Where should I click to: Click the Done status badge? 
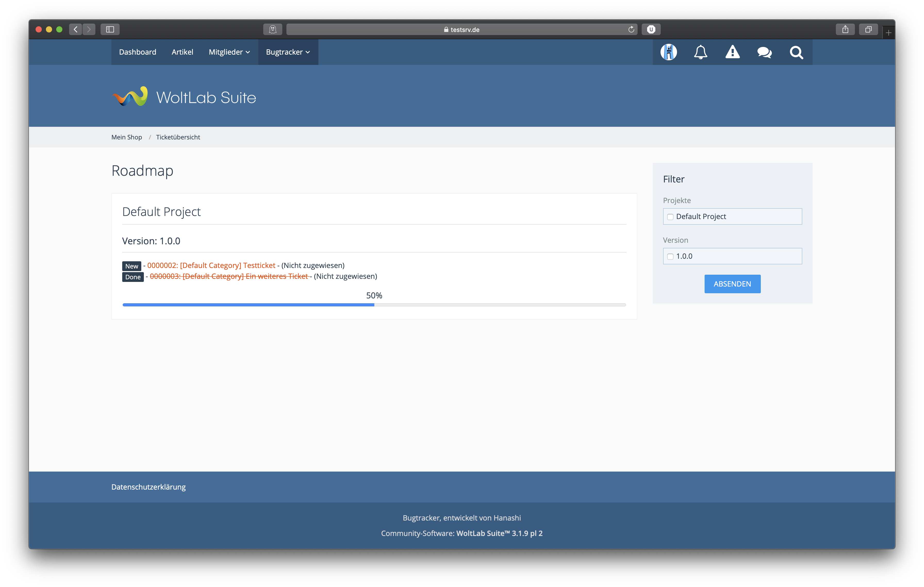[133, 277]
